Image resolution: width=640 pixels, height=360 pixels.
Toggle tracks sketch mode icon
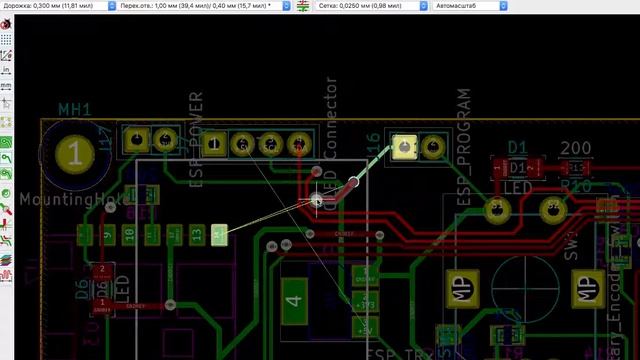click(6, 225)
